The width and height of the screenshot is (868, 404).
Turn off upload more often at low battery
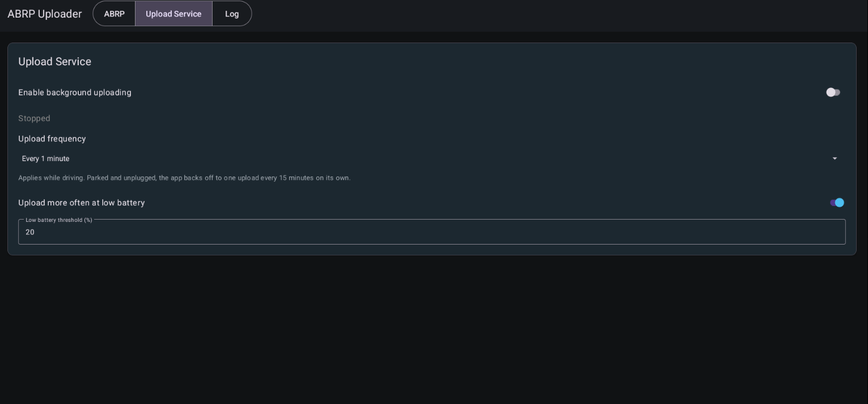pyautogui.click(x=837, y=203)
